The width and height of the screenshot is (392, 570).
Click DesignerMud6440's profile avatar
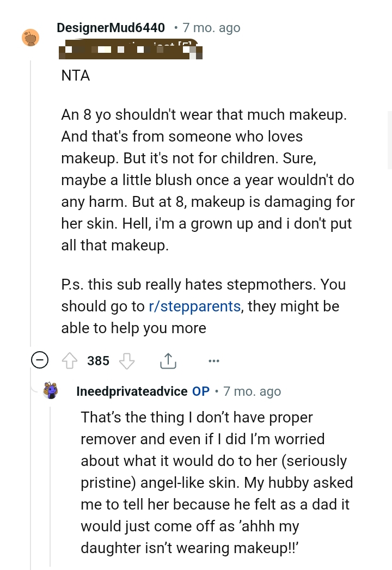pos(31,38)
